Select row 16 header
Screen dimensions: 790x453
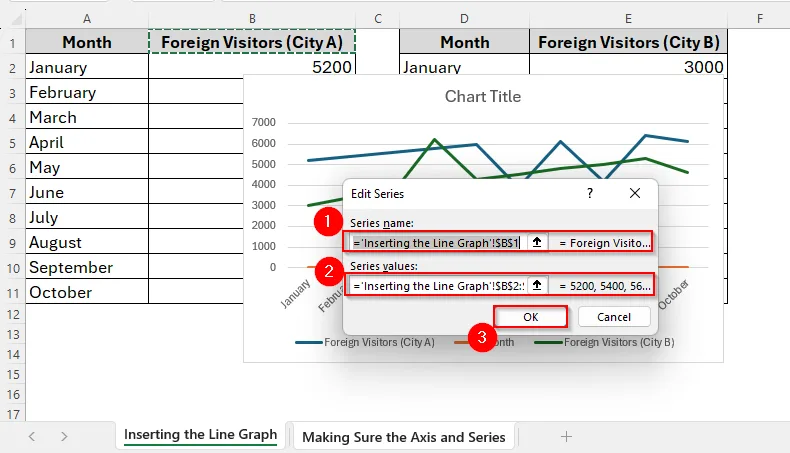[13, 395]
